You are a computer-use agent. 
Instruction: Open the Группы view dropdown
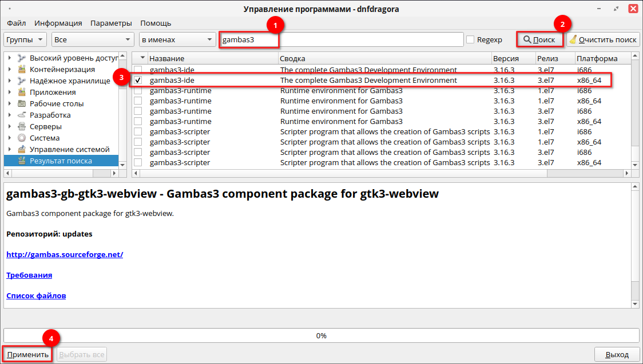click(26, 40)
